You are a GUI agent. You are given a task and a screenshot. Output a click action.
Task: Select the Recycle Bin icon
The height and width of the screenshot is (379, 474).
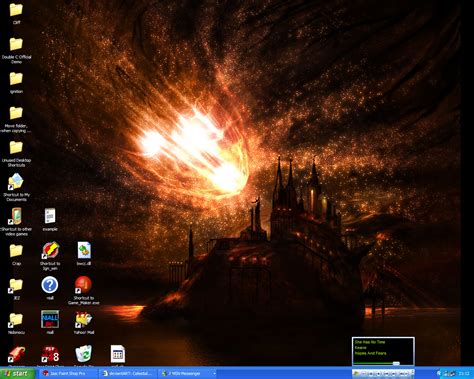(84, 354)
